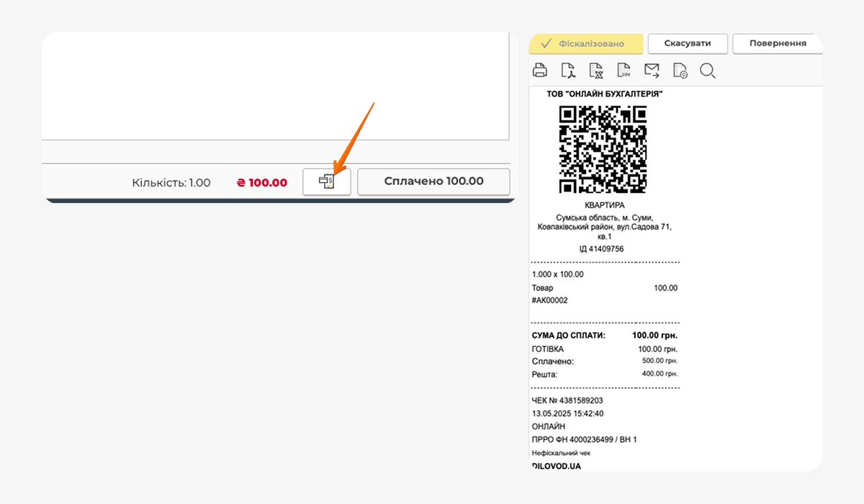The image size is (864, 504).
Task: Click the 1.000 x 100.00 quantity line
Action: pos(557,274)
